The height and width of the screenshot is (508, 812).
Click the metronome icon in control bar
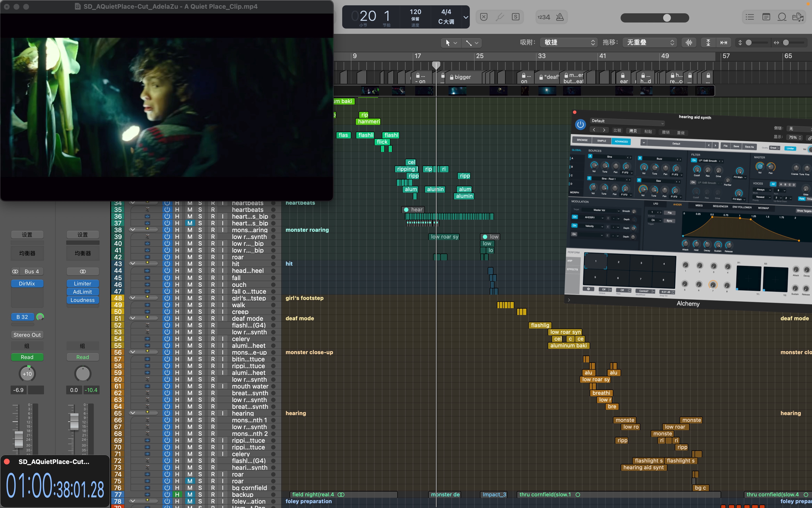coord(560,17)
